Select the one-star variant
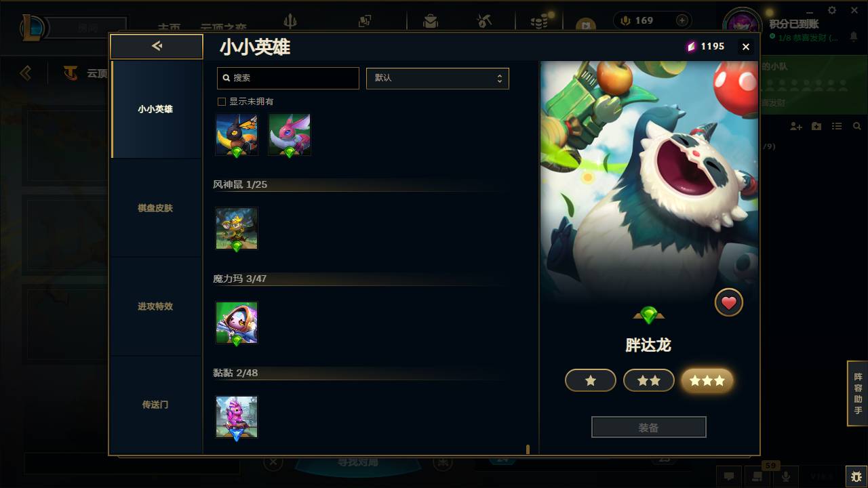This screenshot has width=868, height=488. [x=591, y=380]
